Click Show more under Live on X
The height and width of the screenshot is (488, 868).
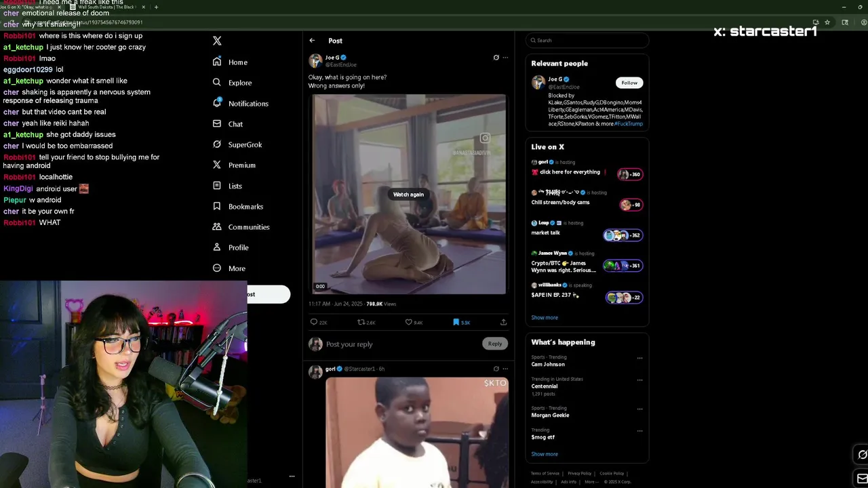[x=545, y=317]
